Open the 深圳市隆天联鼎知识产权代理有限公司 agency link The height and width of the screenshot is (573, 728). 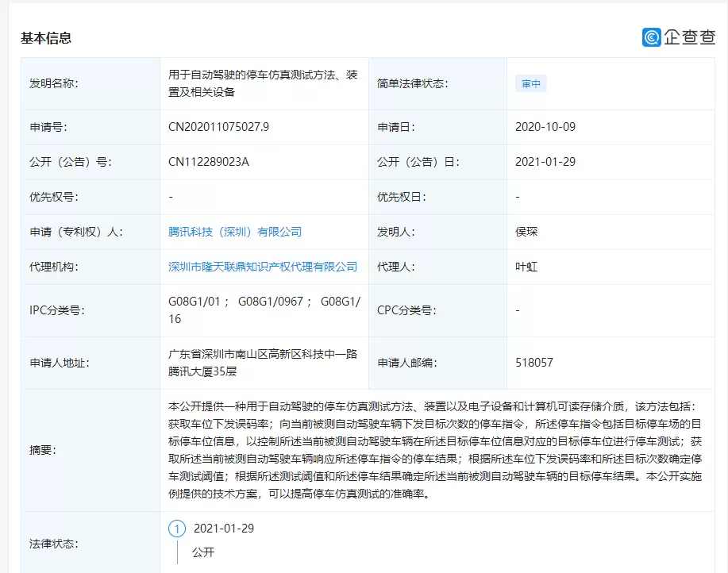click(x=263, y=267)
